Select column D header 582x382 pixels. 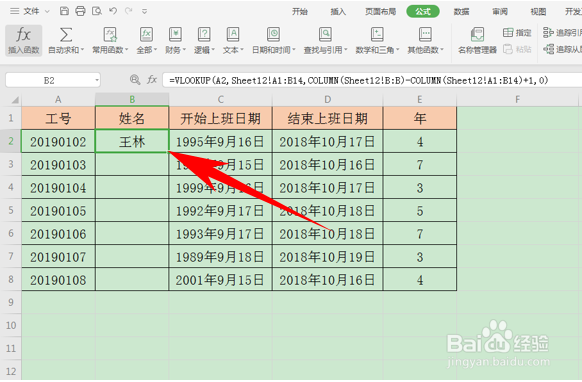pos(327,99)
